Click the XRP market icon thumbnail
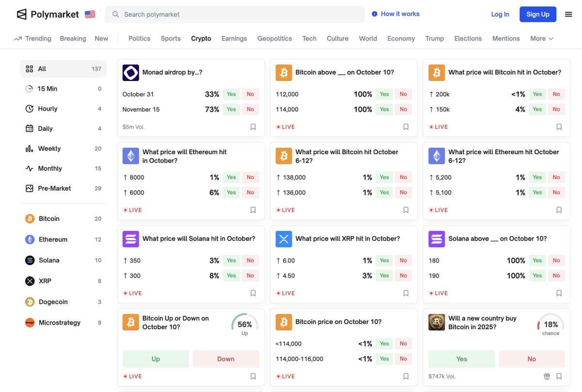The width and height of the screenshot is (582, 392). [x=284, y=239]
